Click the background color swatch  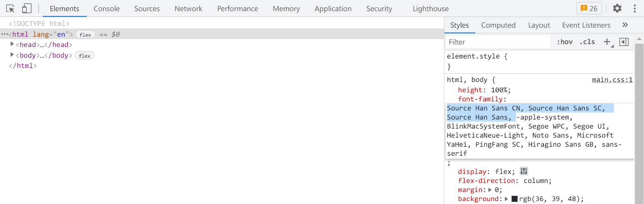[x=514, y=199]
